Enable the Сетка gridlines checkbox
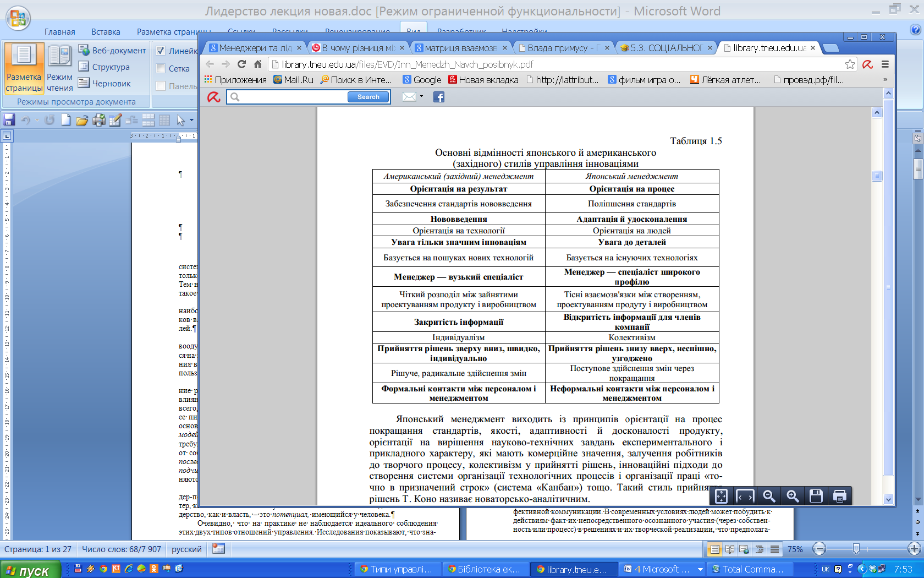The height and width of the screenshot is (578, 924). tap(161, 68)
